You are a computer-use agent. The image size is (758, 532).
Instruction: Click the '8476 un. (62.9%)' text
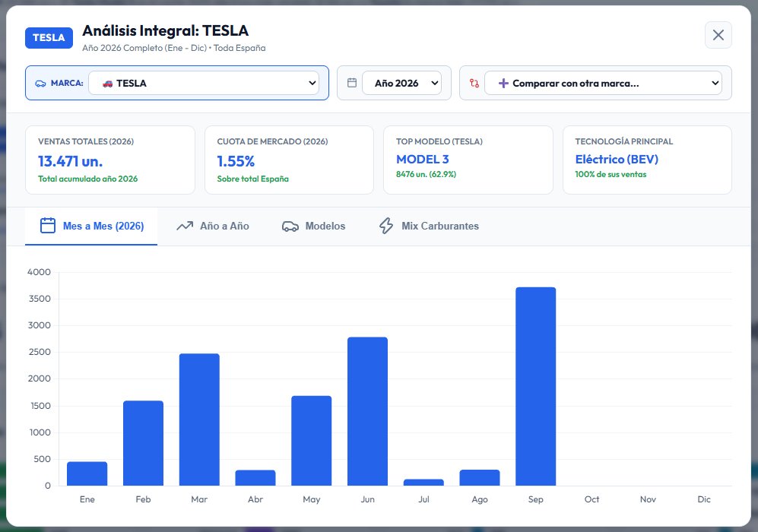pyautogui.click(x=426, y=174)
